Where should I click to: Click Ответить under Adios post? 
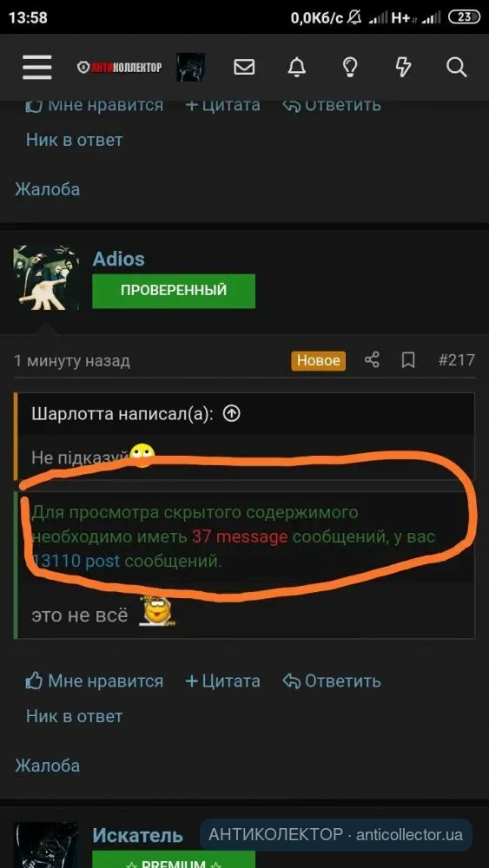[x=332, y=681]
